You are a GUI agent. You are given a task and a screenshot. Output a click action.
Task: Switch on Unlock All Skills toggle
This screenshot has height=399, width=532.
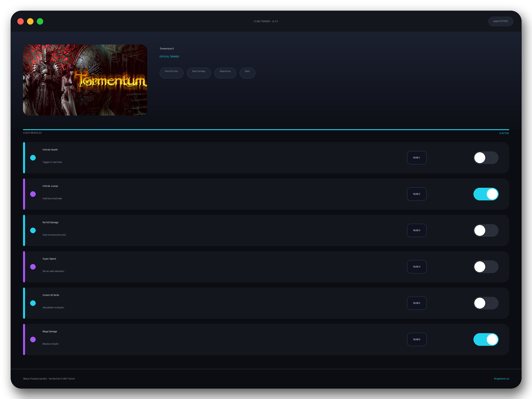tap(486, 303)
